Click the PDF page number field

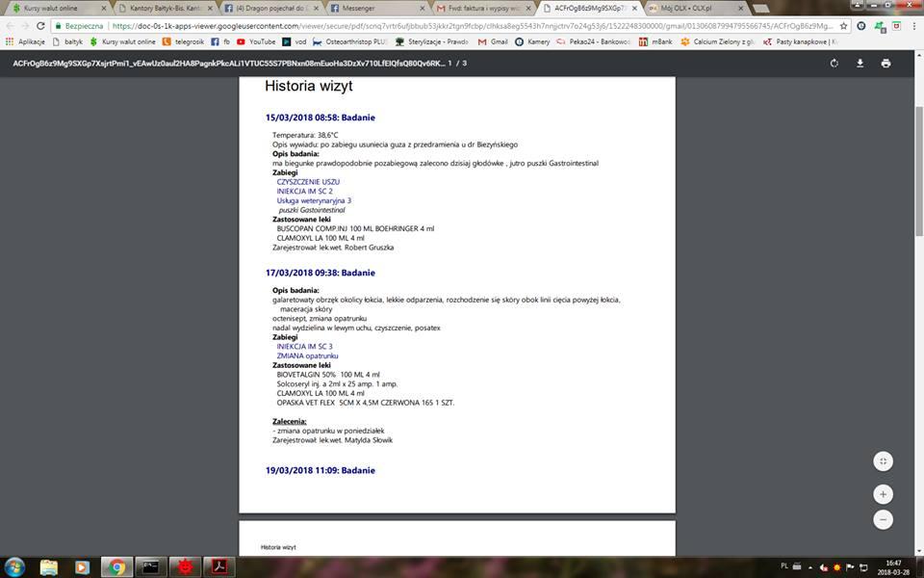click(x=450, y=64)
